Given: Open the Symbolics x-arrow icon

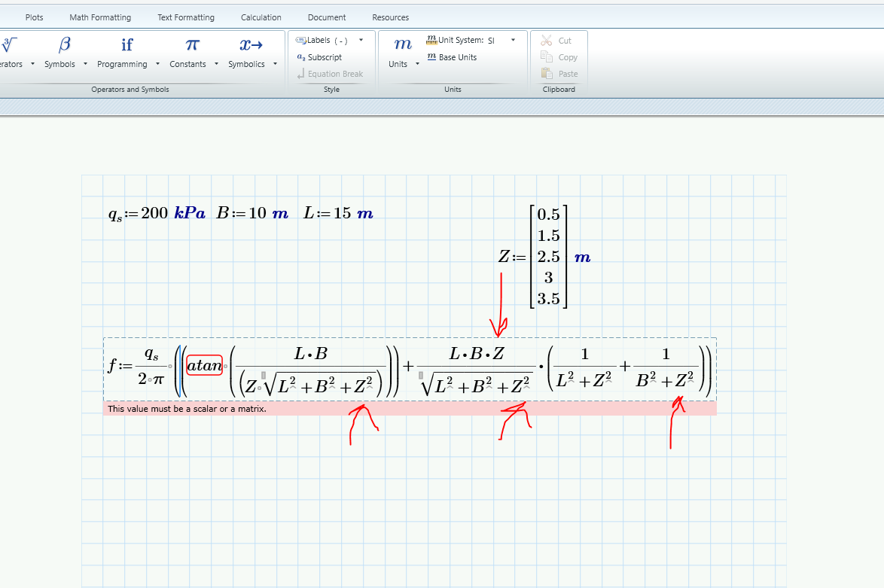Looking at the screenshot, I should coord(251,45).
